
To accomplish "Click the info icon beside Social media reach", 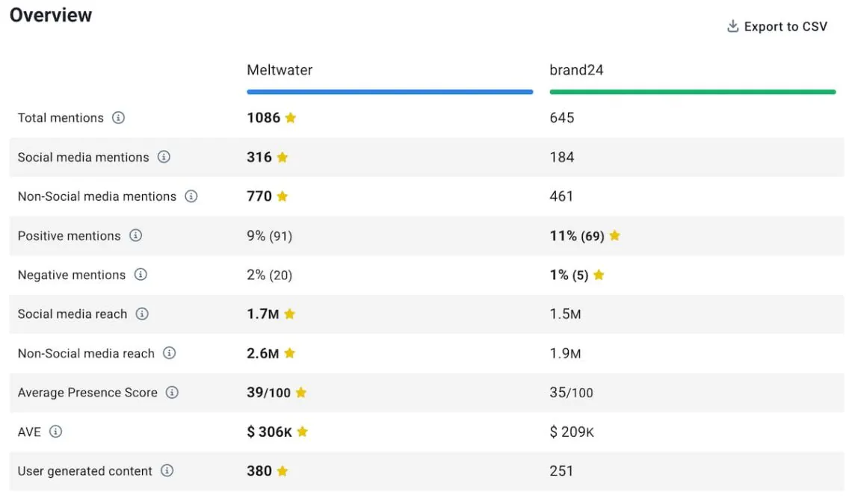I will (142, 314).
